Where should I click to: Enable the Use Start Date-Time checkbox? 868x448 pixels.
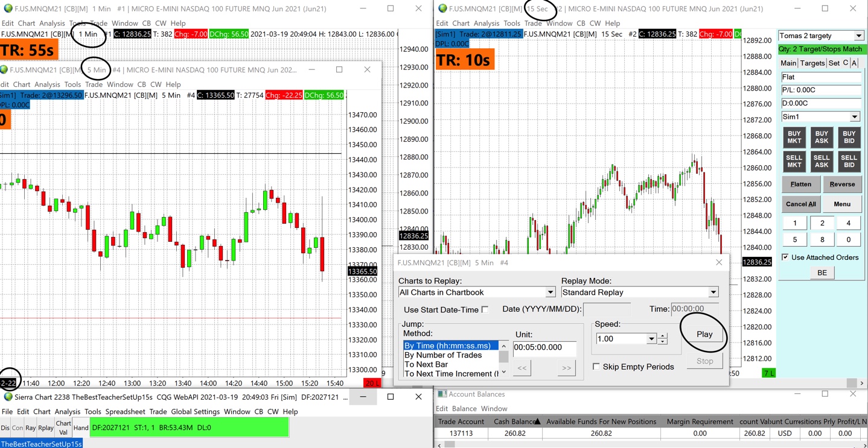485,309
